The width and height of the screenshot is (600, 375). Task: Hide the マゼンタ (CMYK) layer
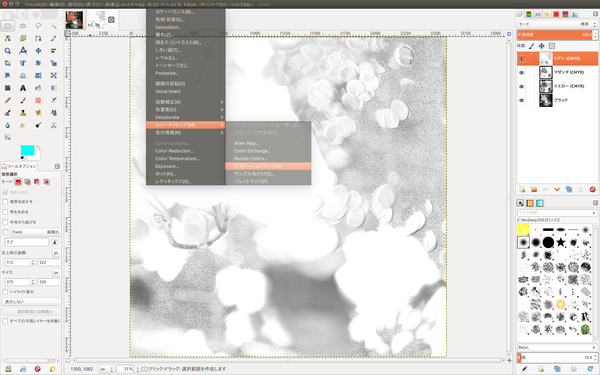click(x=522, y=72)
